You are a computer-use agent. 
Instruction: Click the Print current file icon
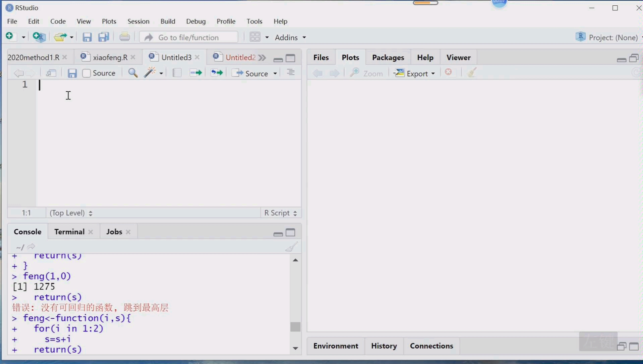point(125,37)
